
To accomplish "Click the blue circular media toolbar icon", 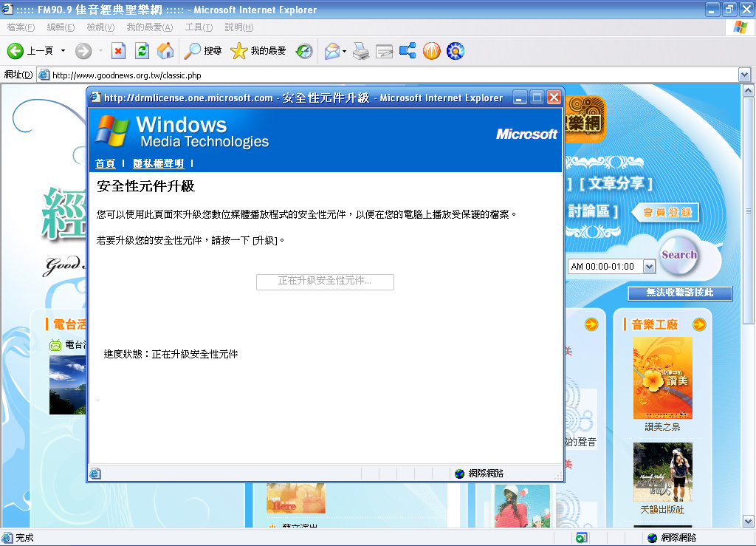I will 455,51.
